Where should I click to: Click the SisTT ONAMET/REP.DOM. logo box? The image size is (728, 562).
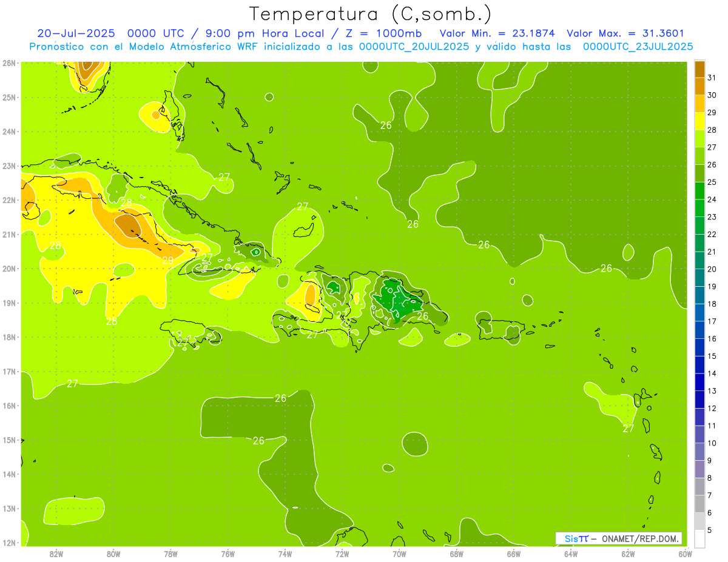point(619,538)
